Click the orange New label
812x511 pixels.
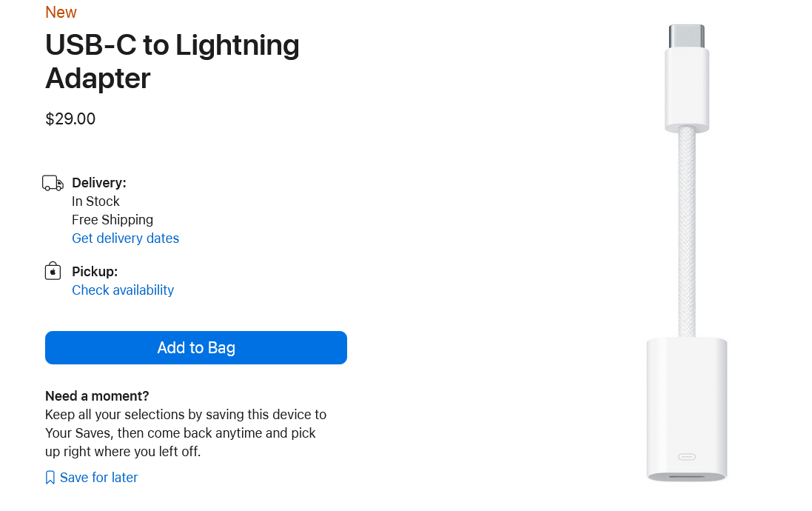pyautogui.click(x=61, y=12)
